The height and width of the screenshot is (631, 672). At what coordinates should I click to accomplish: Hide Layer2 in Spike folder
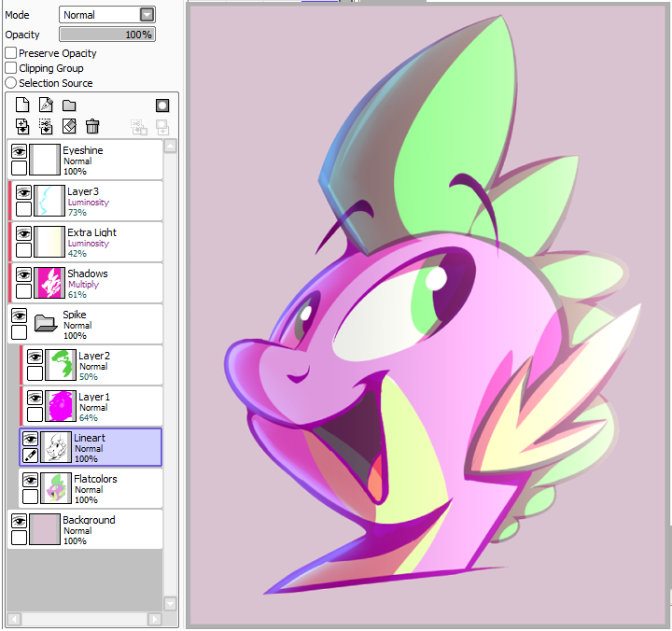pyautogui.click(x=35, y=358)
